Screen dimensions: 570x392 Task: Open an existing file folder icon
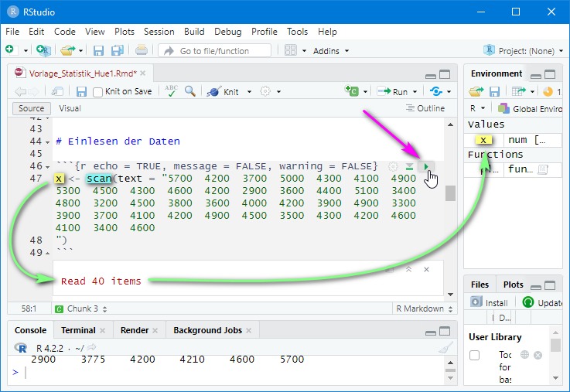click(67, 50)
